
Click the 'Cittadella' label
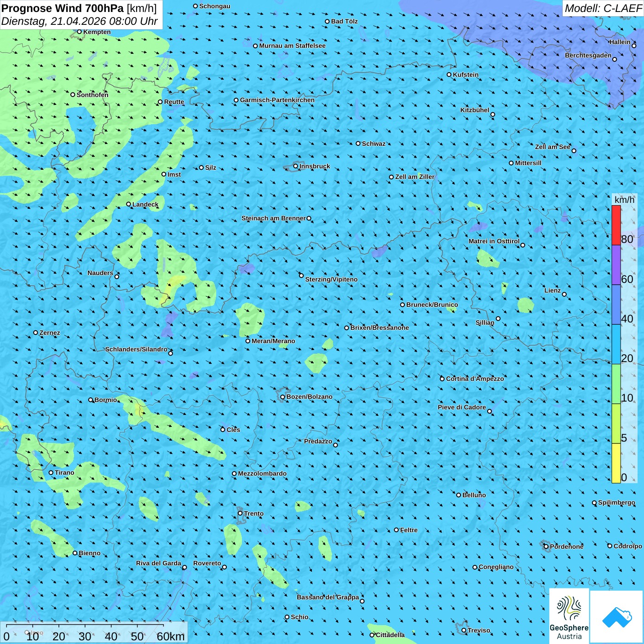390,635
